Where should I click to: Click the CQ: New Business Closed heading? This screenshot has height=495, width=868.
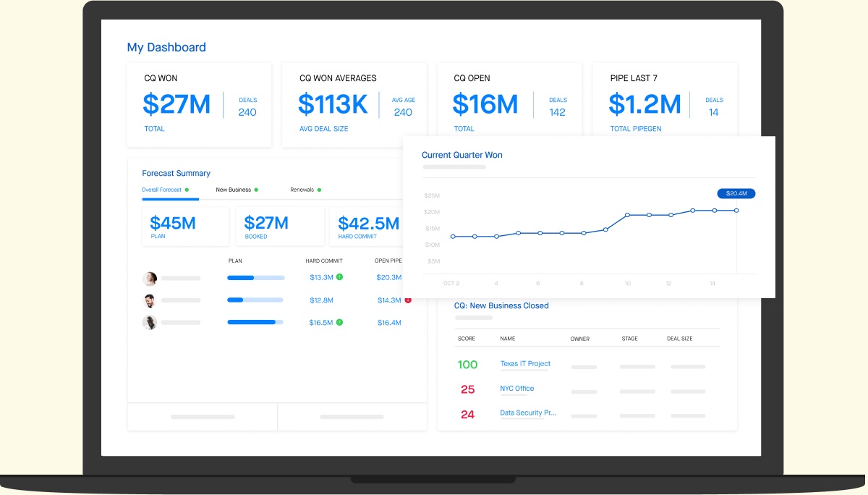click(501, 306)
